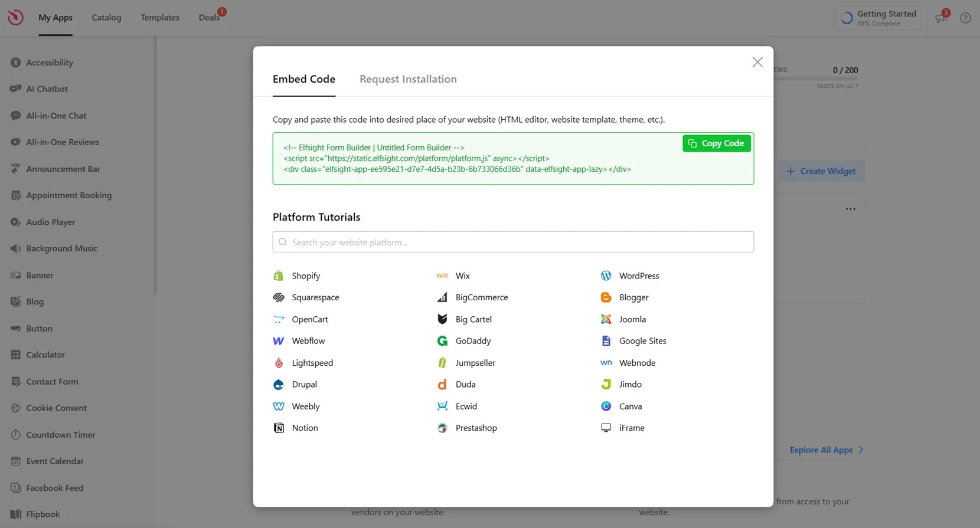Focus the platform search field
The height and width of the screenshot is (528, 980).
pyautogui.click(x=513, y=242)
